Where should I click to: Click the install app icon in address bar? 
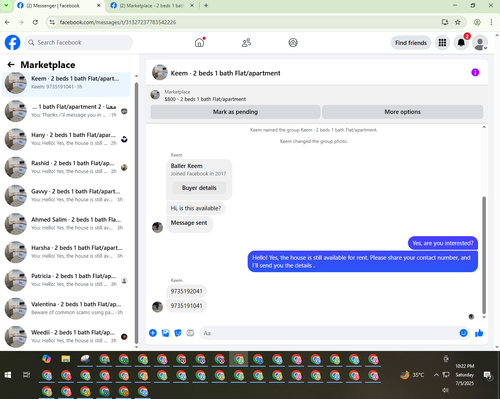pos(445,22)
